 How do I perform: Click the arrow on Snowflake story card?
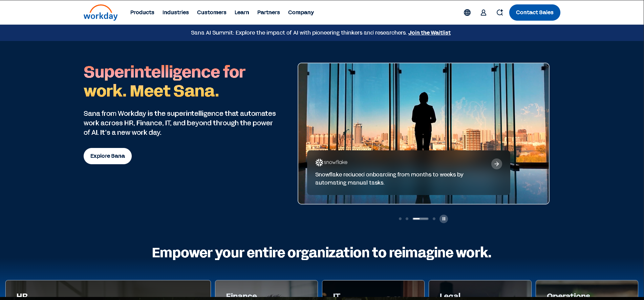[x=497, y=164]
